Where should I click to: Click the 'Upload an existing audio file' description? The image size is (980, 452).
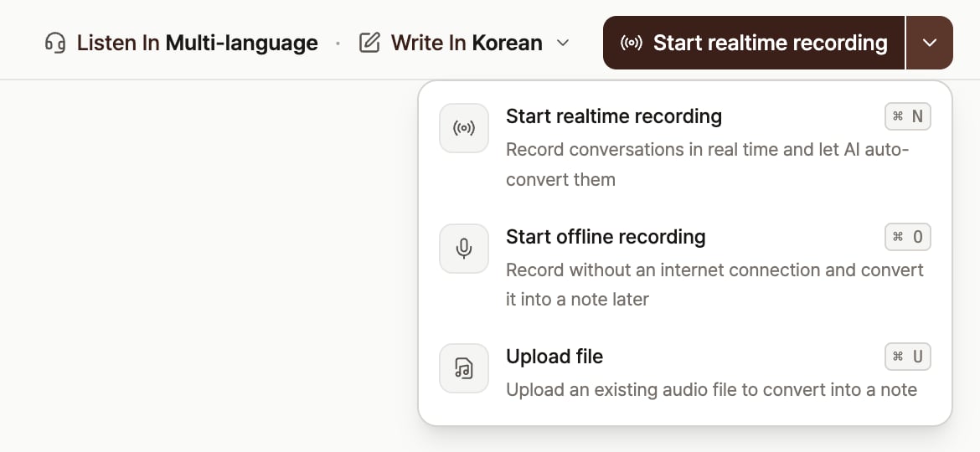click(711, 390)
